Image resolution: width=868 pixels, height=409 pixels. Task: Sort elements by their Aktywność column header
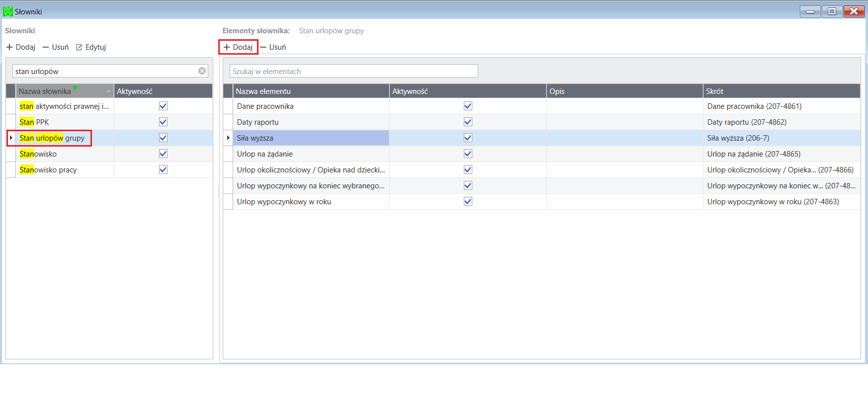(x=468, y=91)
